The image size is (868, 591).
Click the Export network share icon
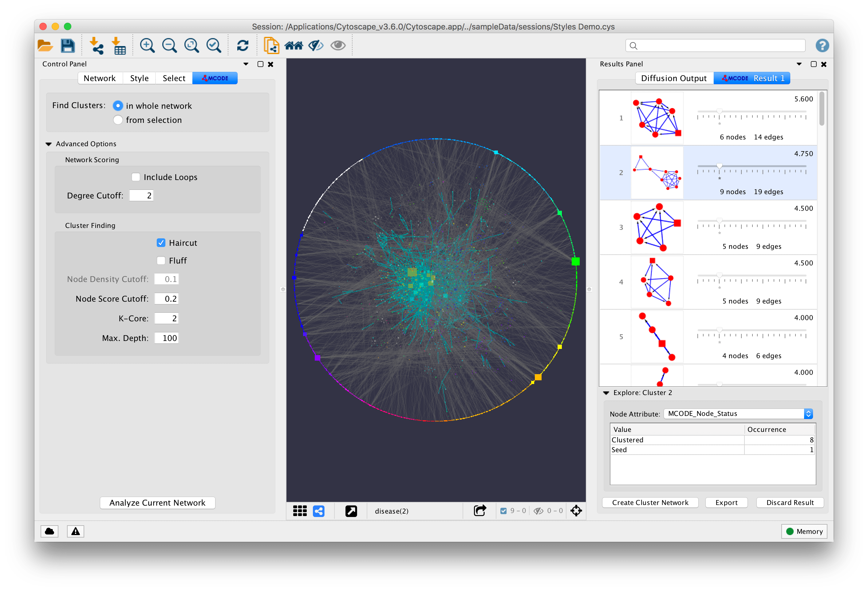coord(479,510)
